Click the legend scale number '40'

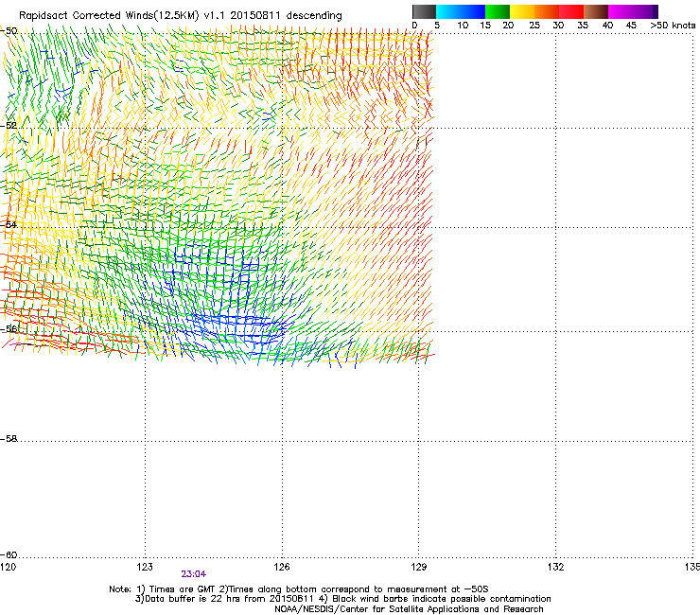click(607, 26)
